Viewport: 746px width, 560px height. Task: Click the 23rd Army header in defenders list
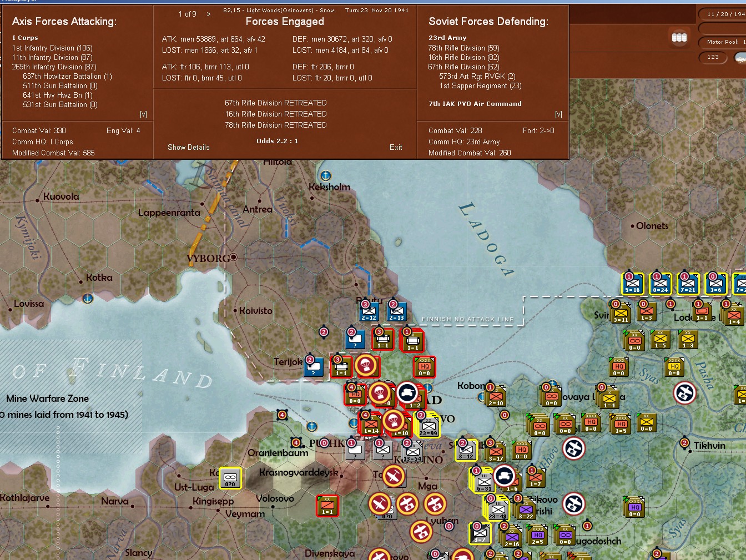(447, 38)
